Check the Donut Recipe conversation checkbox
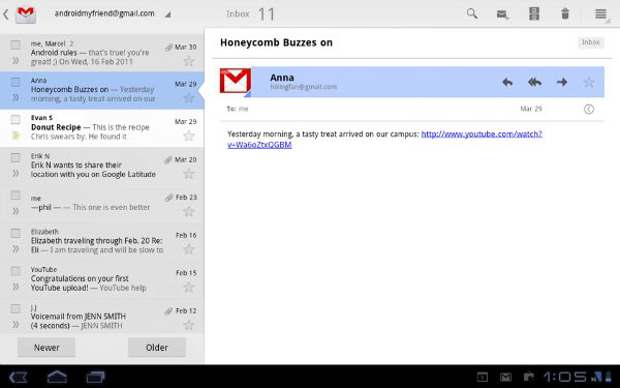 15,119
